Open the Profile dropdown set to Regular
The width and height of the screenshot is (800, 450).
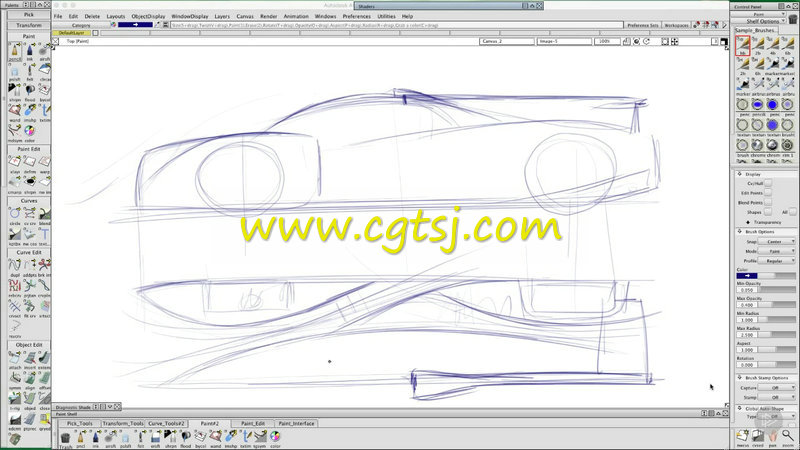pos(776,261)
